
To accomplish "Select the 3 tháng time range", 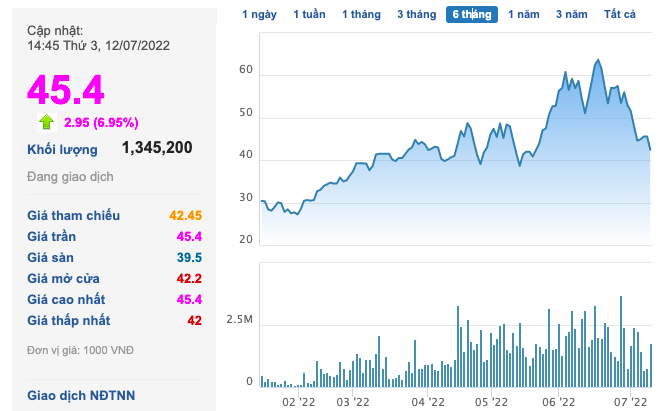I will pos(415,15).
